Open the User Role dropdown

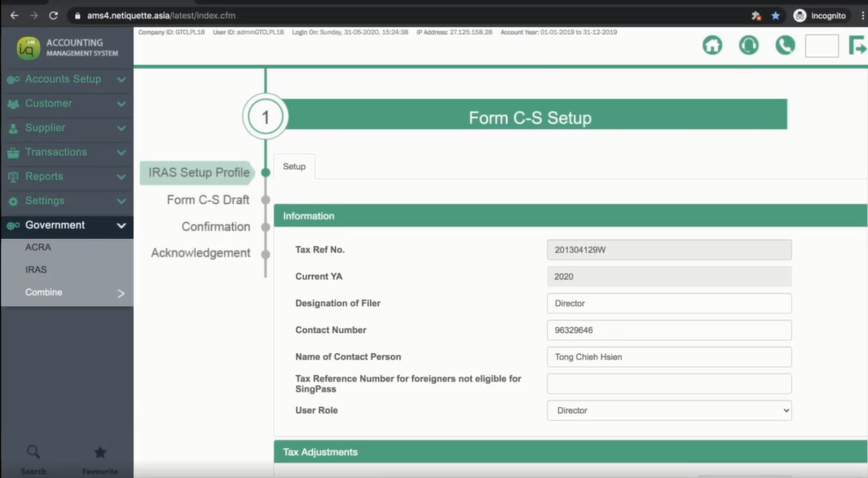click(x=668, y=410)
